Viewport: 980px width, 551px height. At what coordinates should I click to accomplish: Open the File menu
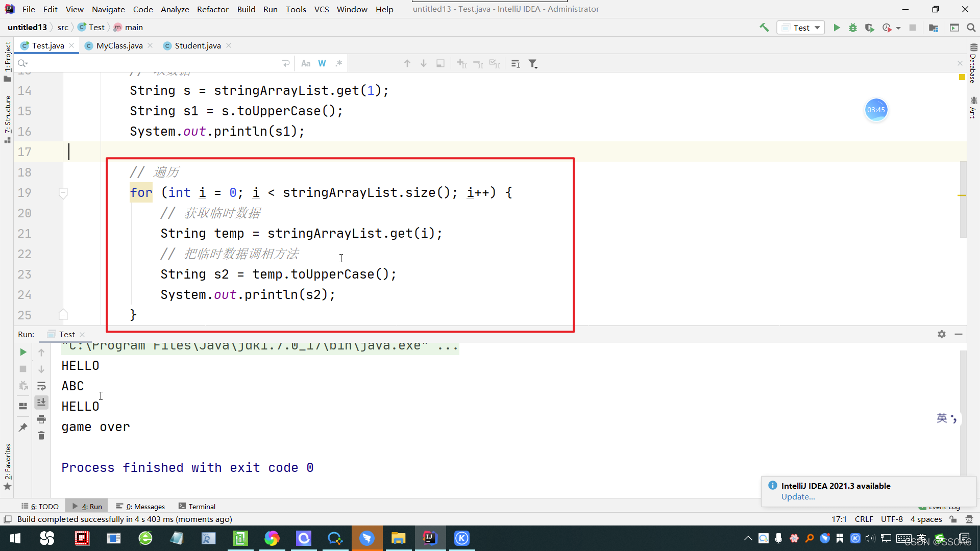29,9
